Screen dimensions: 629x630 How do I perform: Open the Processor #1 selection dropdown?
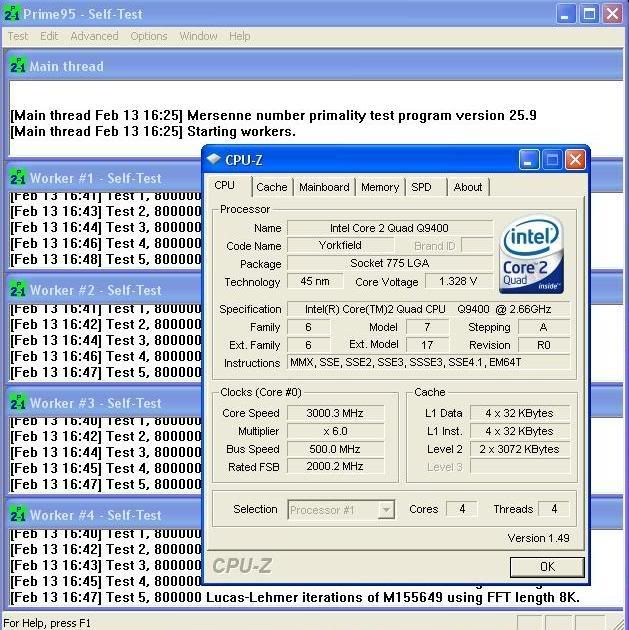341,509
